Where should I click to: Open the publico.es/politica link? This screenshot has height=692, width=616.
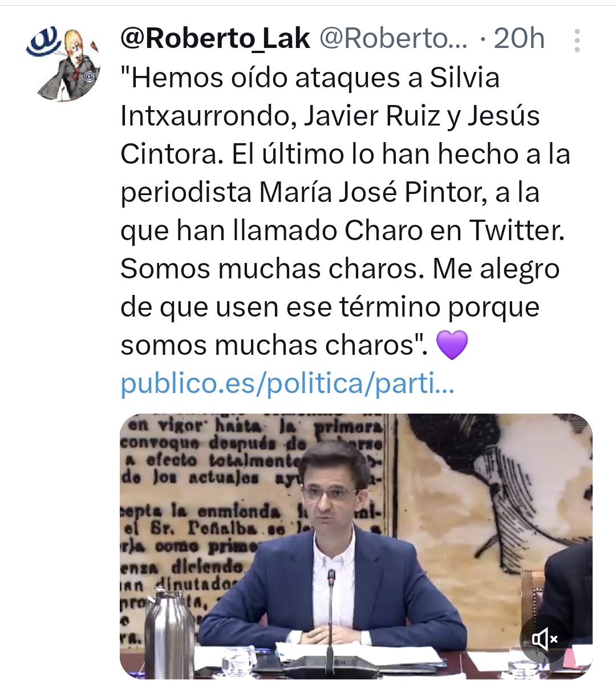tap(287, 384)
